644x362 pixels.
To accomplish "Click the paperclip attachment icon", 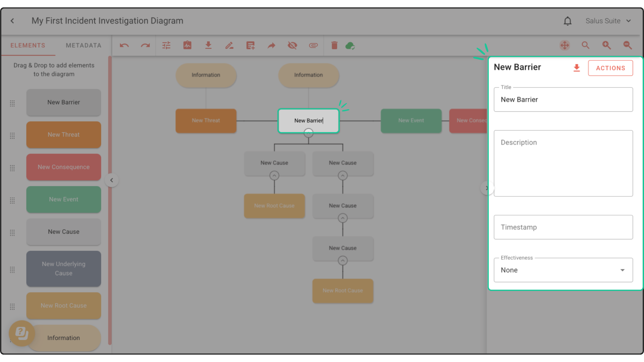I will 313,46.
